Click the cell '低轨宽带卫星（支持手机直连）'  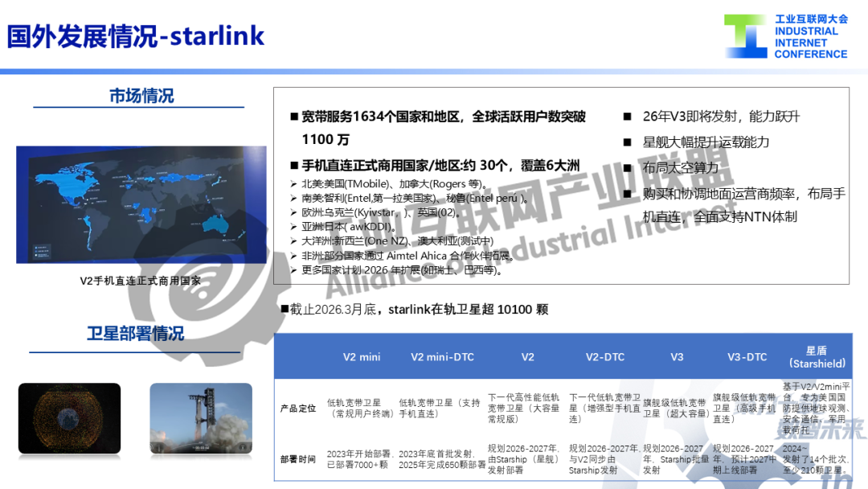[440, 408]
